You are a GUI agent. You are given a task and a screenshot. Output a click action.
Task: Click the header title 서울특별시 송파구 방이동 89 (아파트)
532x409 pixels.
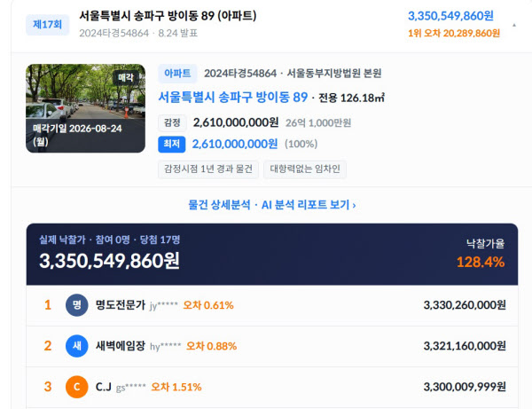(x=168, y=16)
